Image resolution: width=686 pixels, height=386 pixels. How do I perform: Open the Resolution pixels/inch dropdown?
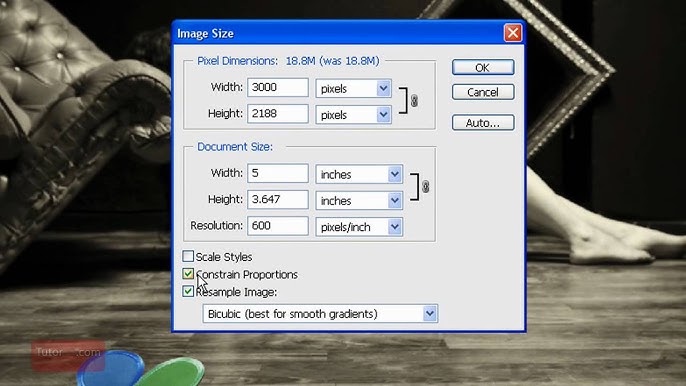pyautogui.click(x=359, y=227)
